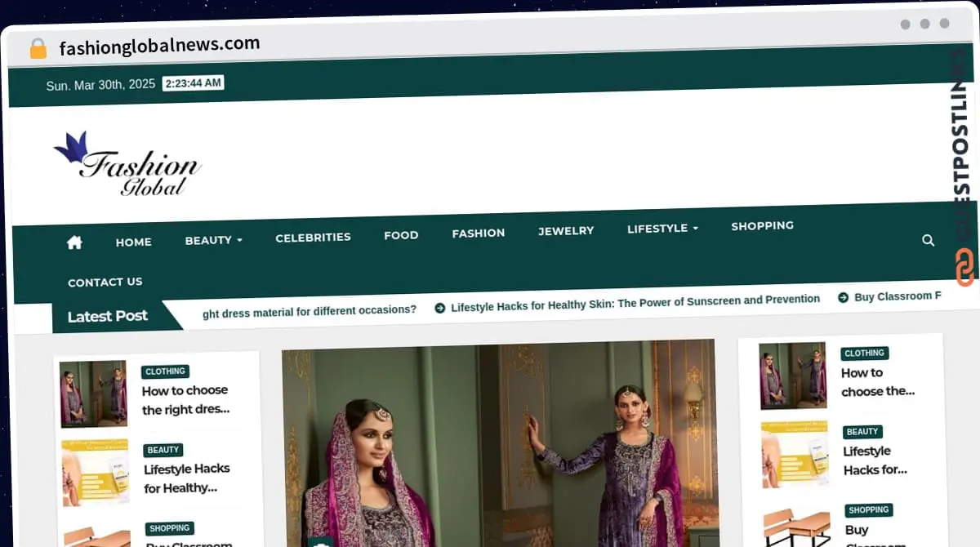The width and height of the screenshot is (980, 547).
Task: Click the Latest Post label
Action: (x=108, y=316)
